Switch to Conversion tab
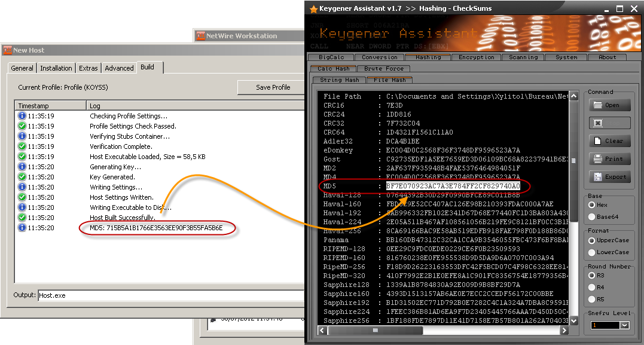 380,57
